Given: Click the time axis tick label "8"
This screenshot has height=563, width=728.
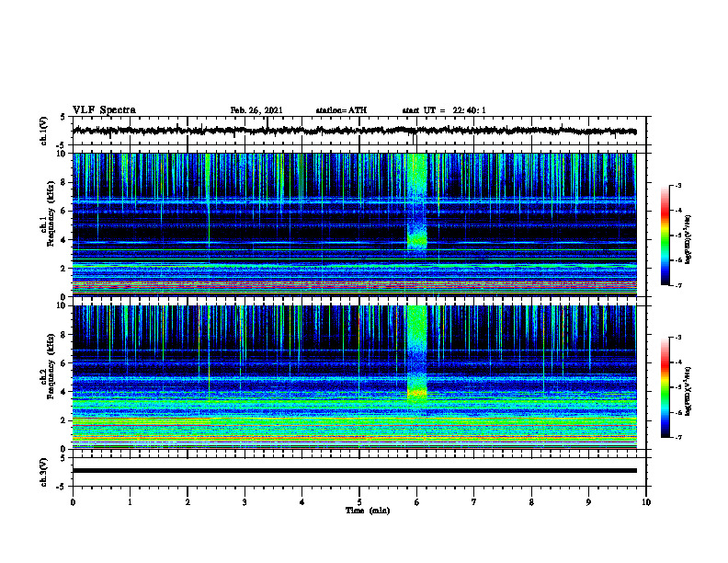Looking at the screenshot, I should (531, 502).
